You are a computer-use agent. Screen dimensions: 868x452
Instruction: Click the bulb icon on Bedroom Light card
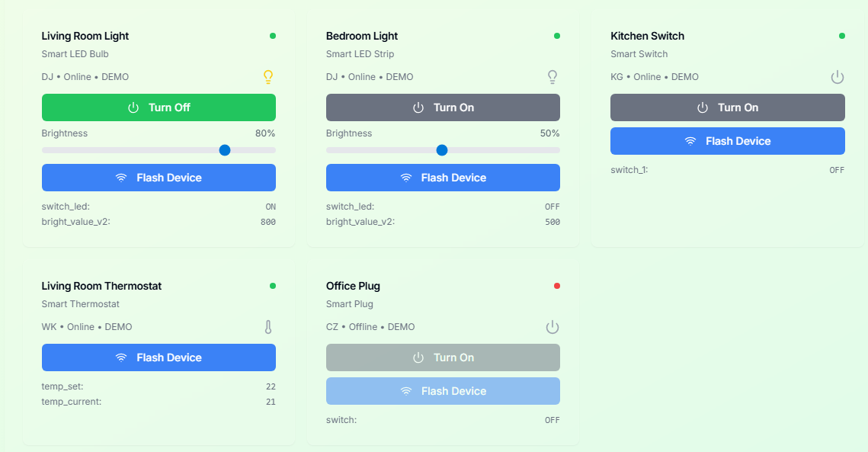click(553, 76)
